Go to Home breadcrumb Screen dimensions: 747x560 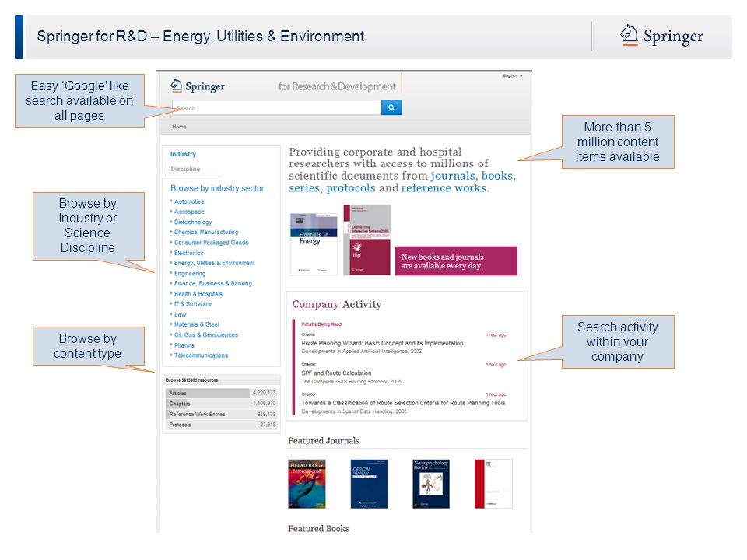click(179, 127)
